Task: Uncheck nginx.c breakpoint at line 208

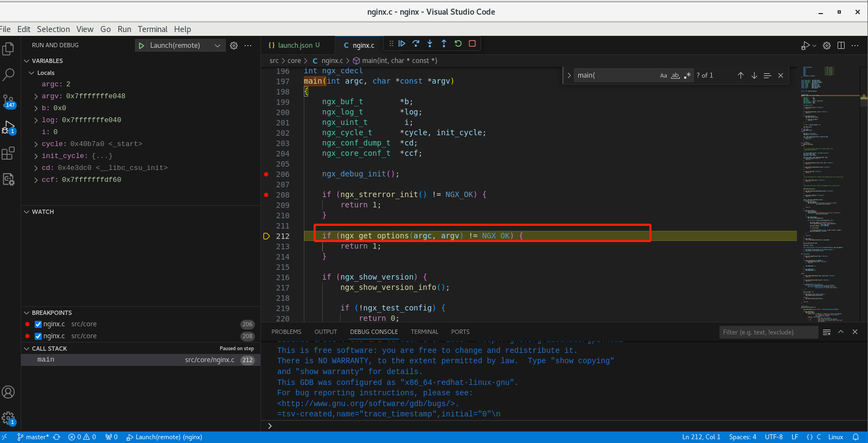Action: click(39, 336)
